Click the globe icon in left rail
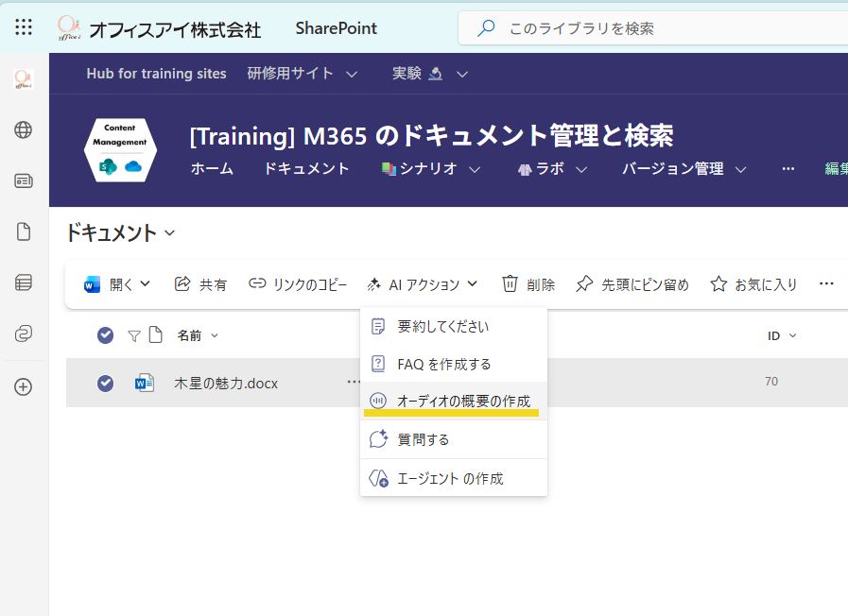The width and height of the screenshot is (848, 616). pos(24,130)
